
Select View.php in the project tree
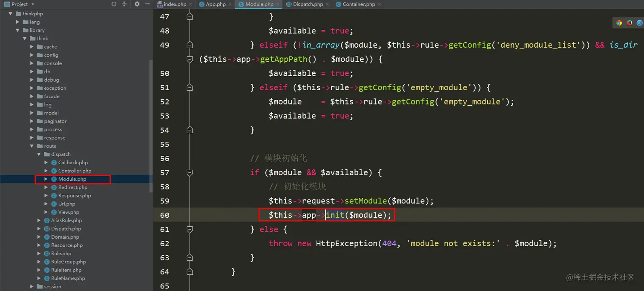[69, 212]
